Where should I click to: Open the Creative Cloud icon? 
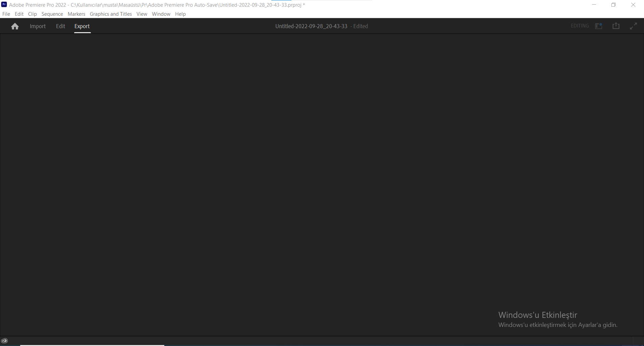click(5, 340)
